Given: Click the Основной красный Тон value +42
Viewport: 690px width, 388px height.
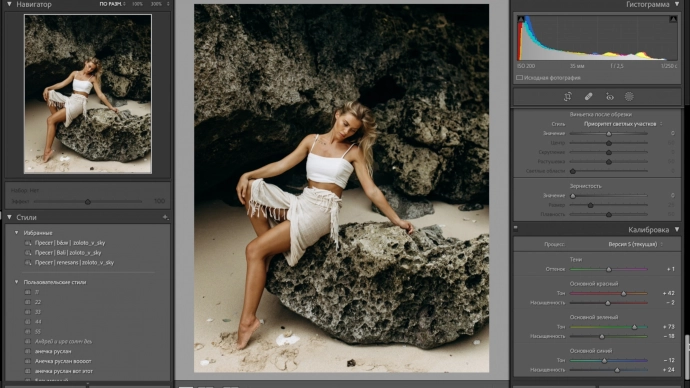Looking at the screenshot, I should tap(668, 293).
